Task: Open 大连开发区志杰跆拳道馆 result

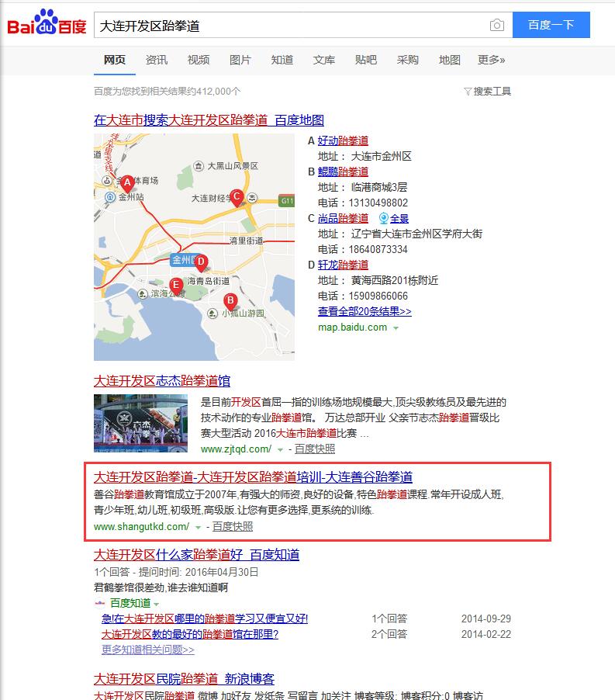Action: [x=162, y=381]
